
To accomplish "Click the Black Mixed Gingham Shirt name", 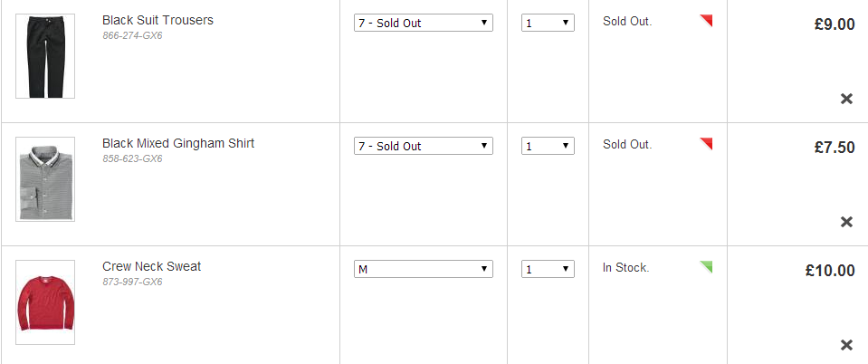I will click(177, 143).
